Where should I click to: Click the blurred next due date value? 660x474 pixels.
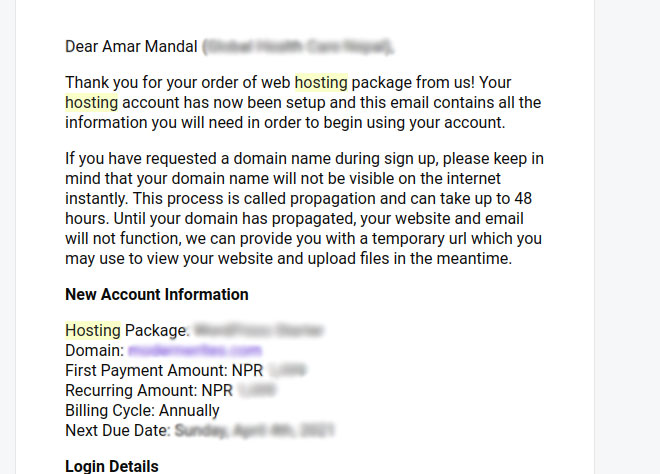[x=254, y=430]
